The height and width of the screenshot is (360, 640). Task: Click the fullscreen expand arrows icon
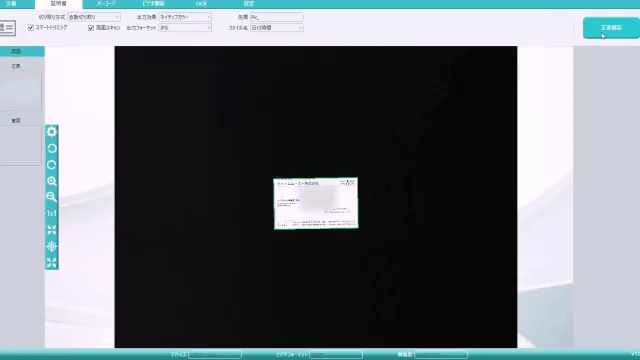click(x=51, y=262)
